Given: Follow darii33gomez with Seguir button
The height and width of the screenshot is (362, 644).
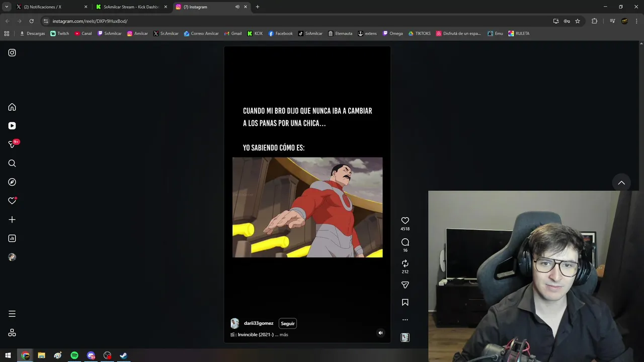Looking at the screenshot, I should (x=288, y=323).
